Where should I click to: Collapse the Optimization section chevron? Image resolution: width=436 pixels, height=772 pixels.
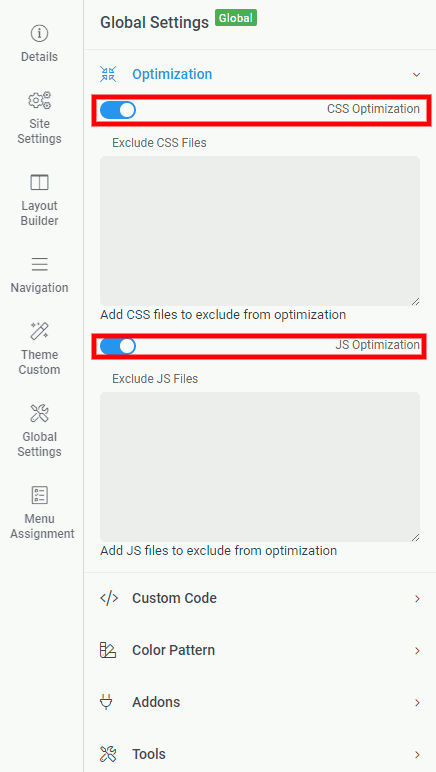[416, 75]
